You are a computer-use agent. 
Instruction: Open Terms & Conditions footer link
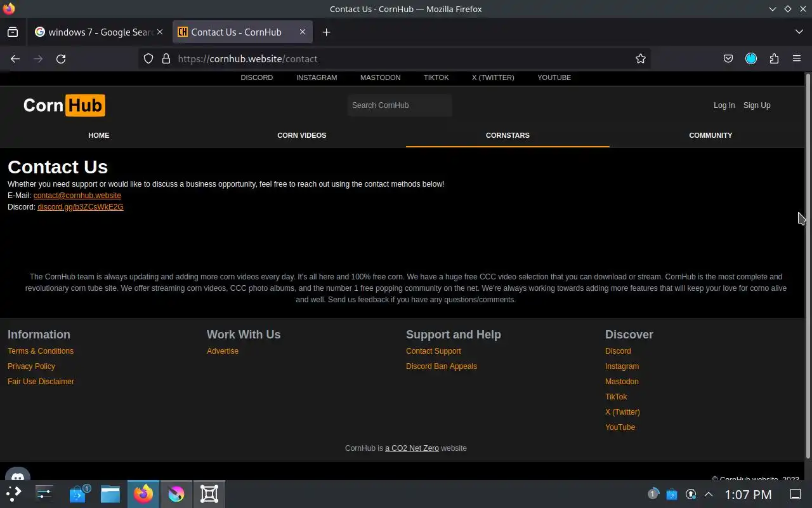(41, 351)
